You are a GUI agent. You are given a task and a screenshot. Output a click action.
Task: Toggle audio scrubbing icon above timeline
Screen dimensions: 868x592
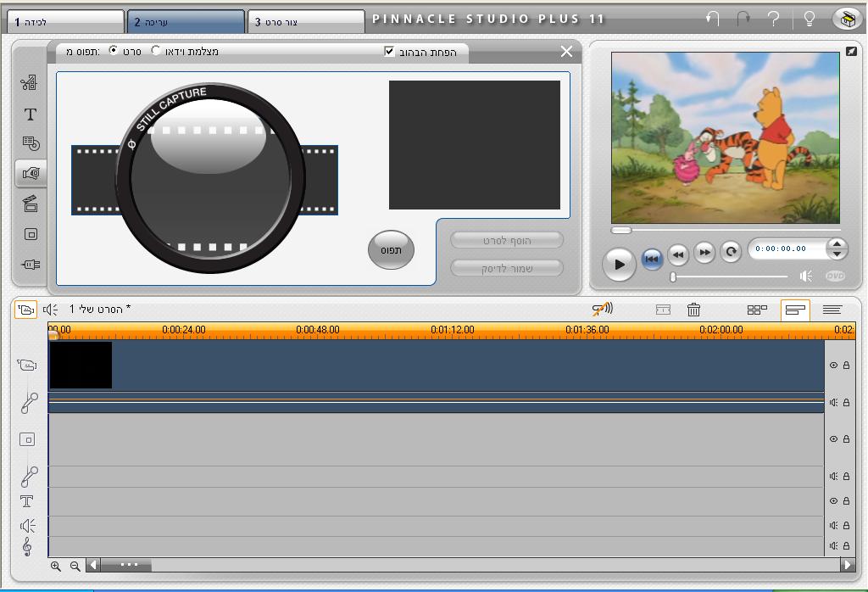tap(603, 309)
